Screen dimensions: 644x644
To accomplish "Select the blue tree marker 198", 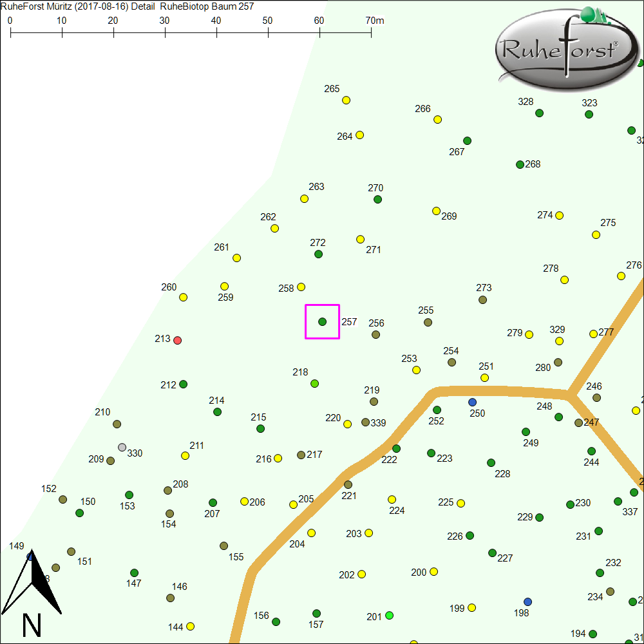I will click(x=528, y=601).
